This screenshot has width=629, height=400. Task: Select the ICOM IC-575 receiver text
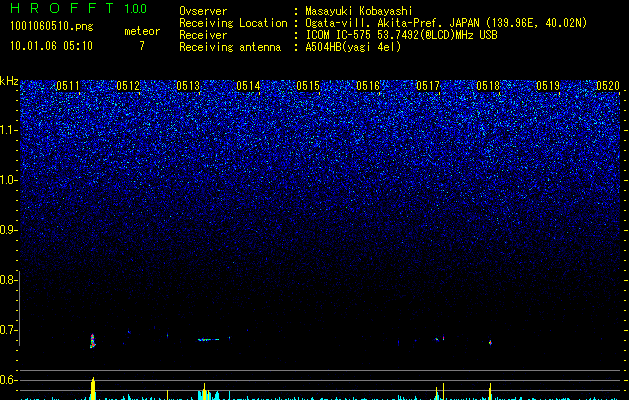pos(401,35)
